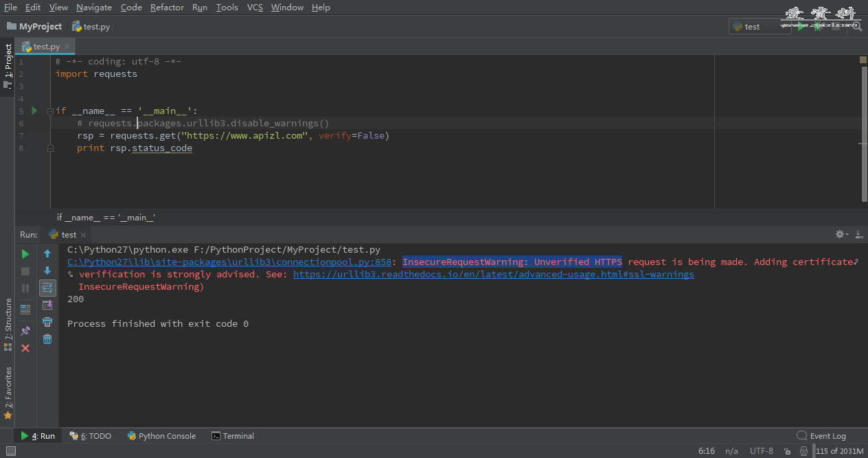This screenshot has width=868, height=458.
Task: Change highlighting level with Hector icon
Action: 804,450
